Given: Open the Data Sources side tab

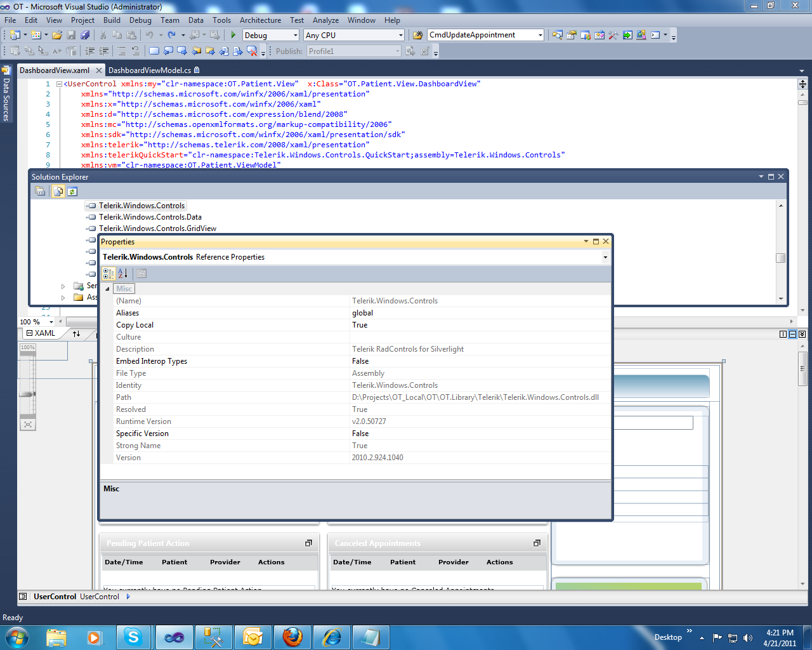Looking at the screenshot, I should tap(6, 94).
